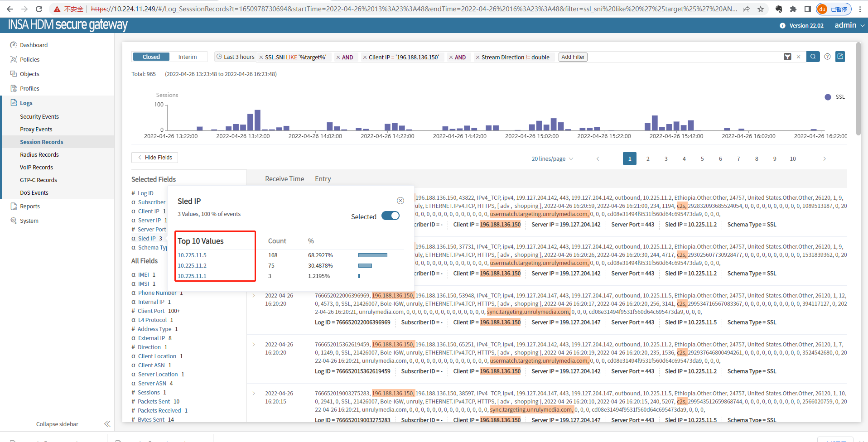The width and height of the screenshot is (868, 442).
Task: Click the save filter icon in the filter bar
Action: tap(787, 57)
